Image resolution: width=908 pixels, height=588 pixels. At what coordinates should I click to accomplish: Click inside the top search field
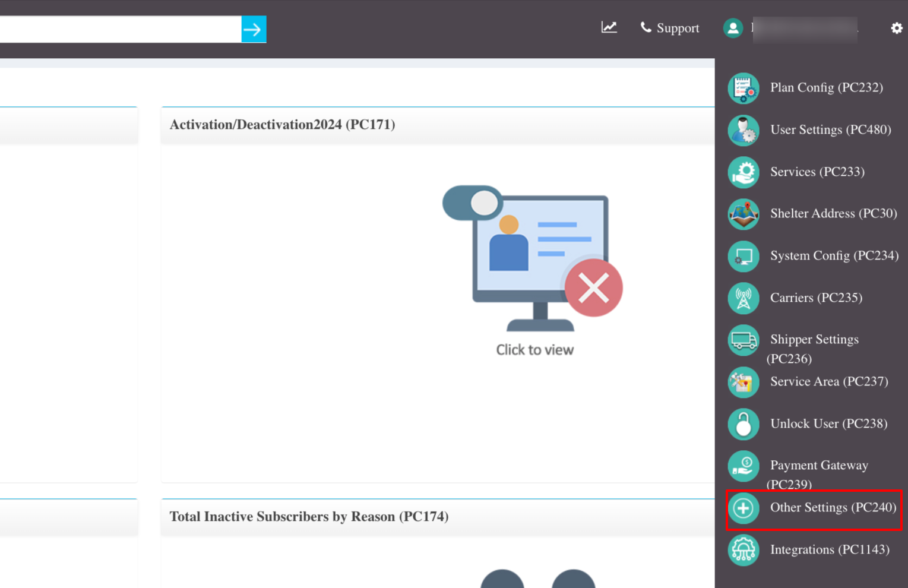tap(120, 29)
